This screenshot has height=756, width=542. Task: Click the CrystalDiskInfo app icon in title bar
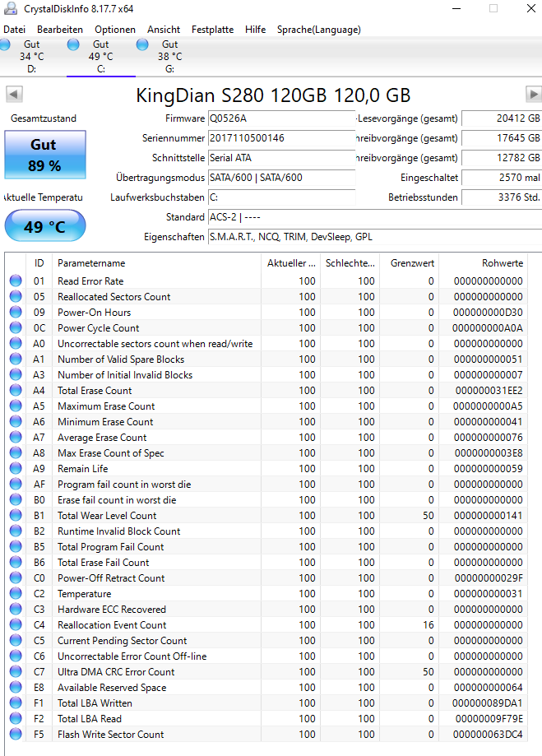tap(10, 8)
